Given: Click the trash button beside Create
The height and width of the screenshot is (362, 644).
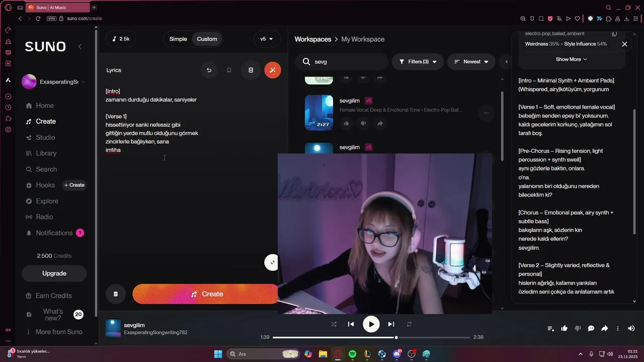Looking at the screenshot, I should 116,294.
